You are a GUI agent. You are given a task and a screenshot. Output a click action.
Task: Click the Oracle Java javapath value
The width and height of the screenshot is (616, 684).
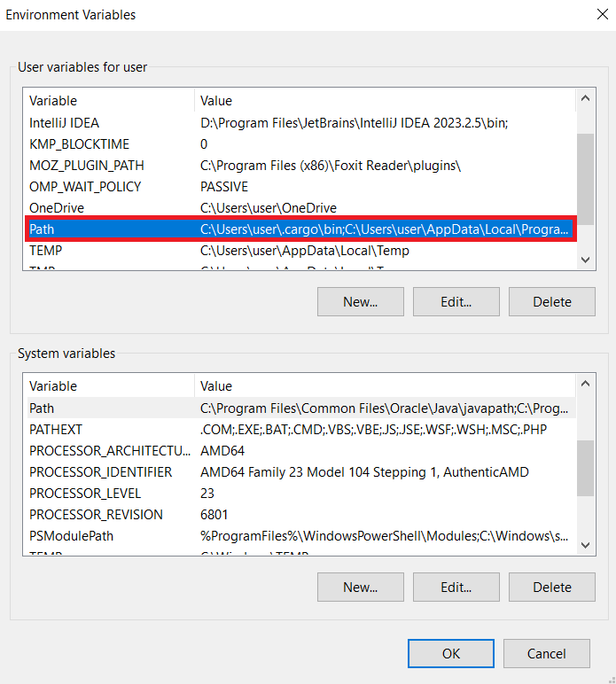(x=384, y=408)
